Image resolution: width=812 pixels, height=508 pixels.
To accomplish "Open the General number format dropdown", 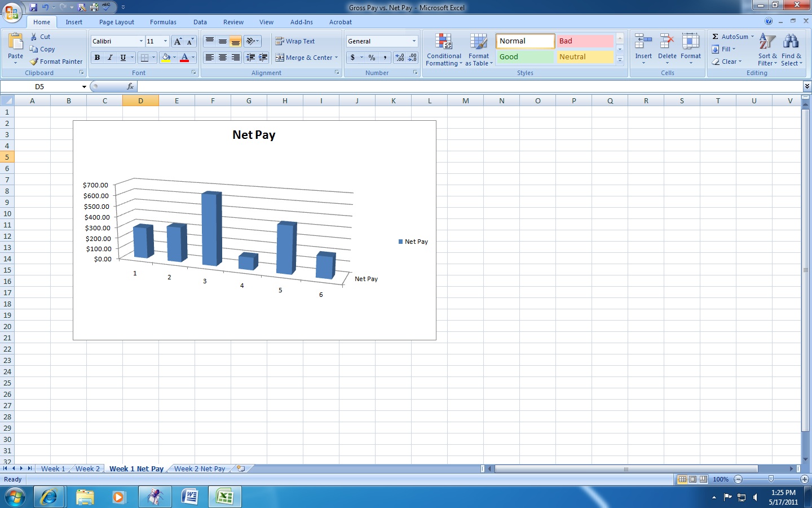I will (414, 41).
